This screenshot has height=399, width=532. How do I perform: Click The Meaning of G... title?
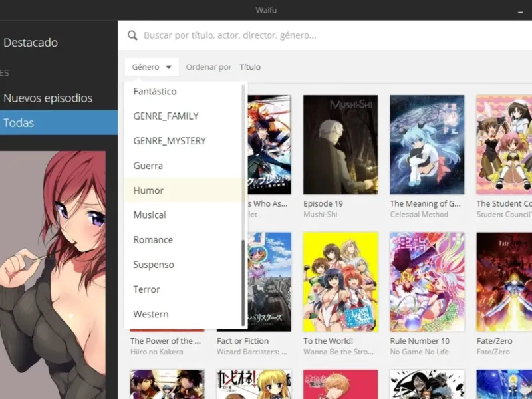pos(425,204)
